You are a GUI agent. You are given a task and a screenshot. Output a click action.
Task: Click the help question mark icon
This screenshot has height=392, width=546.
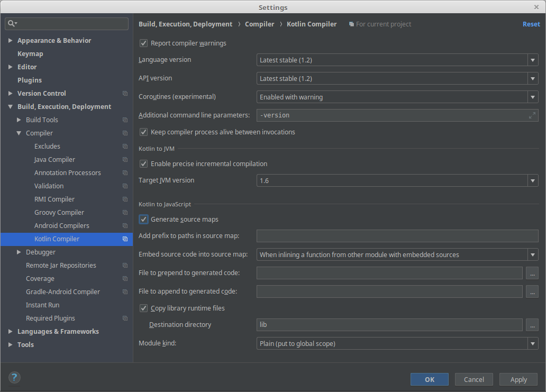14,377
